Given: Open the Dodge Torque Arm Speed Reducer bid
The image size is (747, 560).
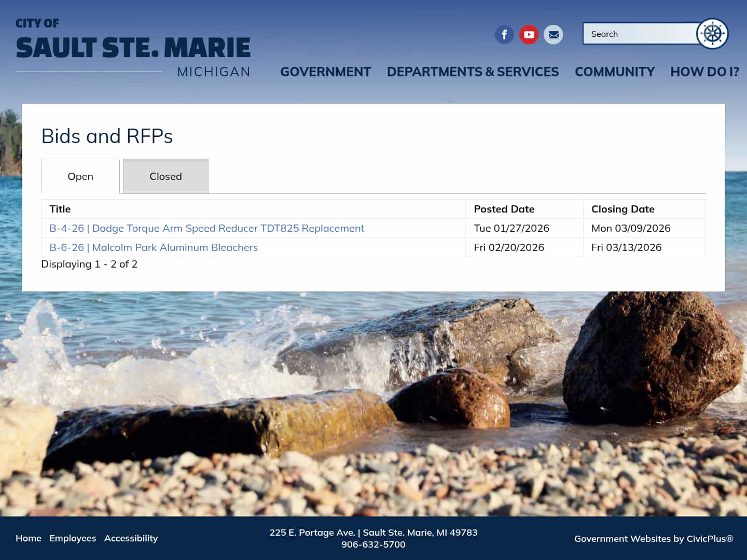Looking at the screenshot, I should (206, 228).
